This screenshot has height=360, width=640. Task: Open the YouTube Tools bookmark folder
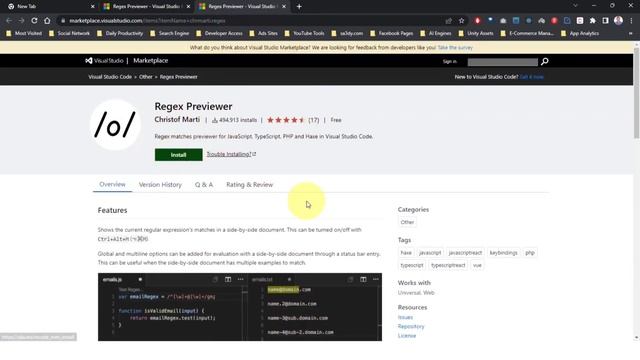304,33
